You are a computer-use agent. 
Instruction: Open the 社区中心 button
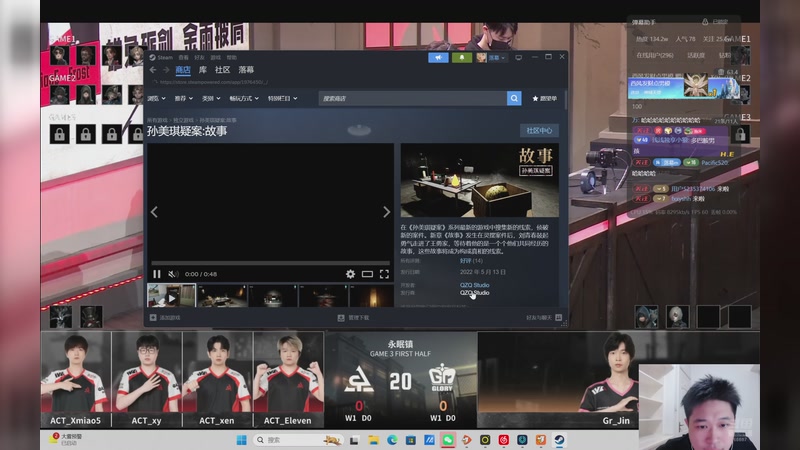pyautogui.click(x=539, y=131)
